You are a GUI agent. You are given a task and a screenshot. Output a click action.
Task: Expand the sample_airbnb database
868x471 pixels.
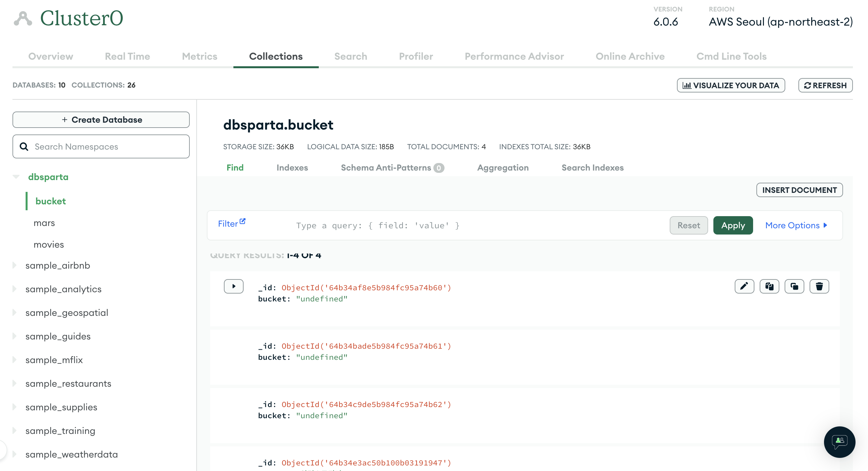pos(14,265)
